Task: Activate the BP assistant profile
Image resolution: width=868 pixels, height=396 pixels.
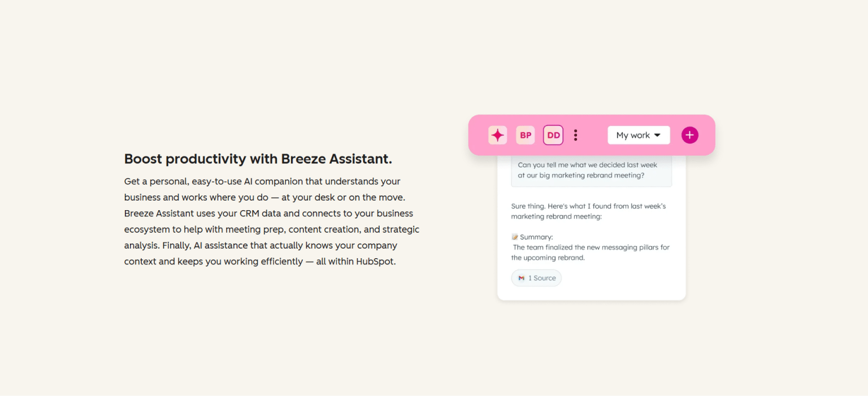Action: point(525,135)
